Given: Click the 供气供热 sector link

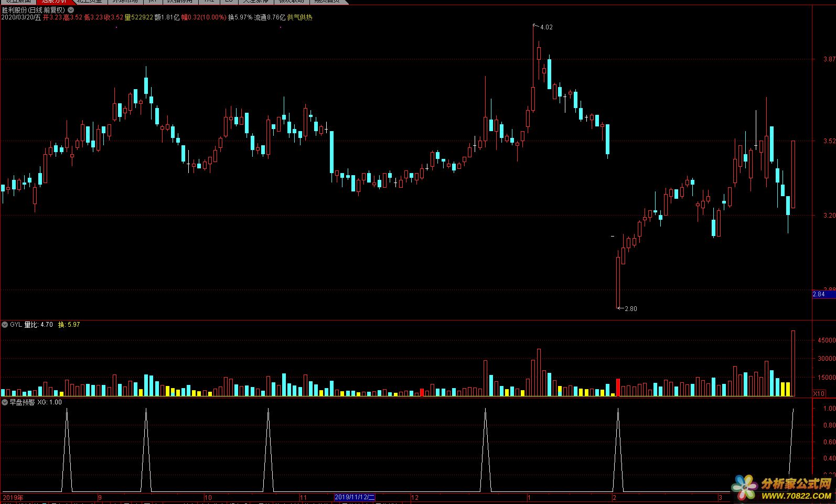Looking at the screenshot, I should 300,17.
